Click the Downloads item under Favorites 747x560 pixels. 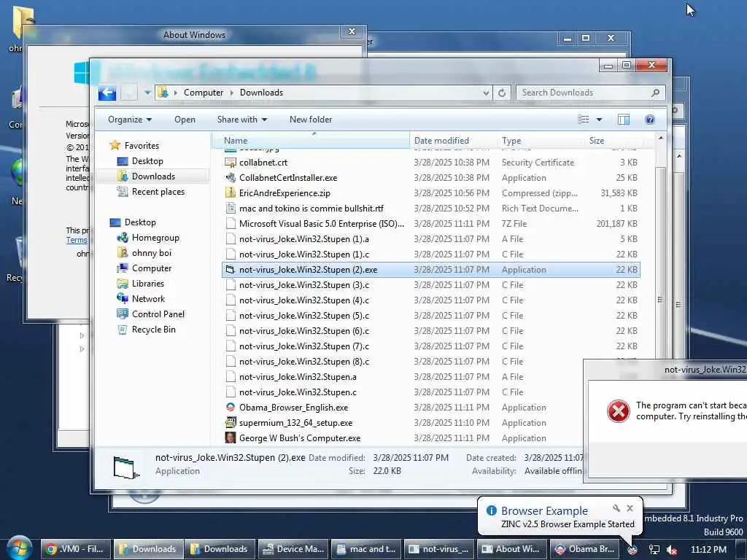(153, 176)
